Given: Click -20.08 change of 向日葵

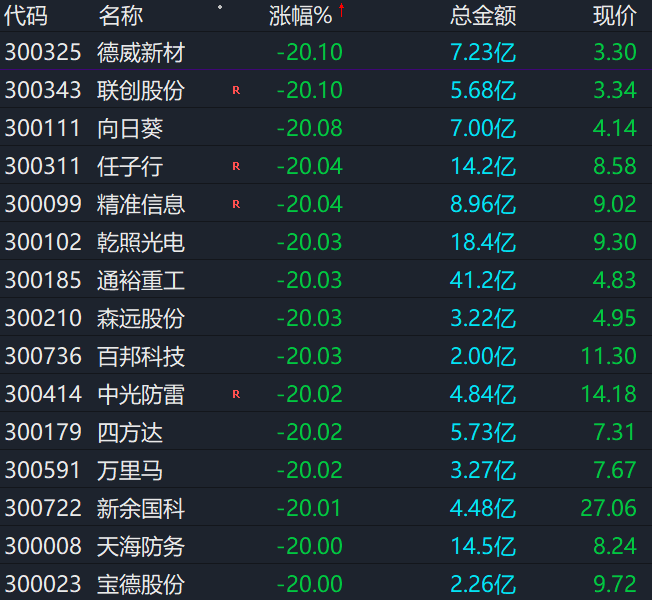Looking at the screenshot, I should tap(309, 128).
